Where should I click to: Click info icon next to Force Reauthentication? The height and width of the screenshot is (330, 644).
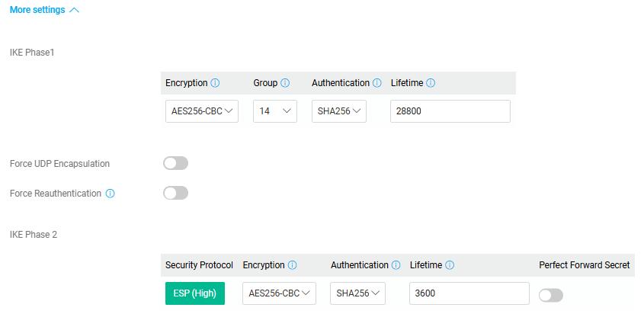[110, 194]
